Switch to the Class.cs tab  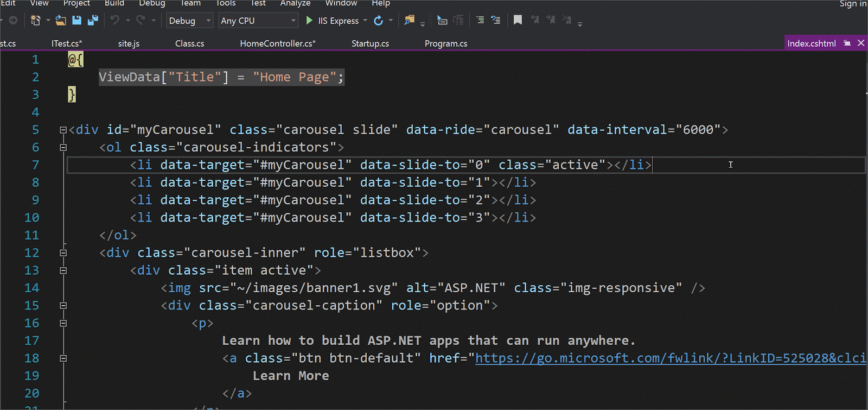[x=189, y=43]
